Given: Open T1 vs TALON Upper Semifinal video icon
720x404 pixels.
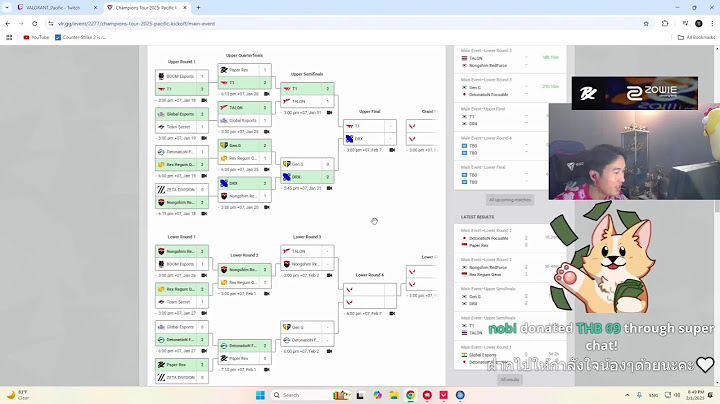Looking at the screenshot, I should click(x=329, y=112).
